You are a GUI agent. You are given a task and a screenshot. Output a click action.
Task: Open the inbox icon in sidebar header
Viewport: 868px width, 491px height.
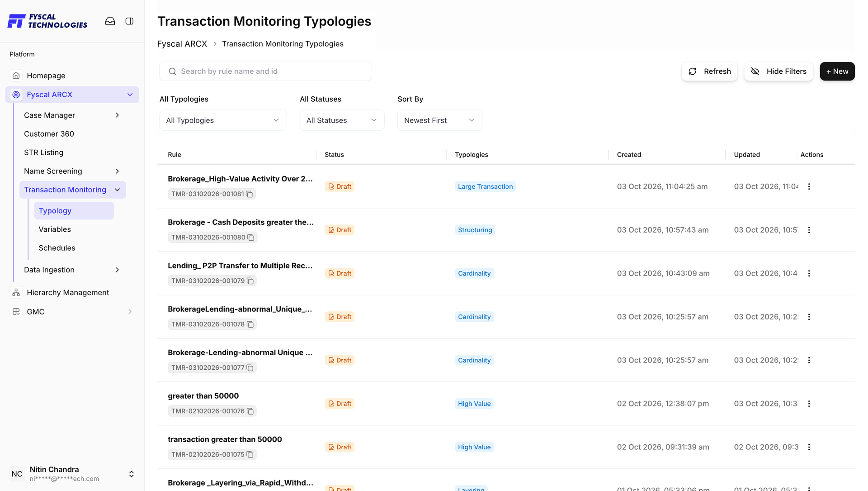[x=110, y=21]
